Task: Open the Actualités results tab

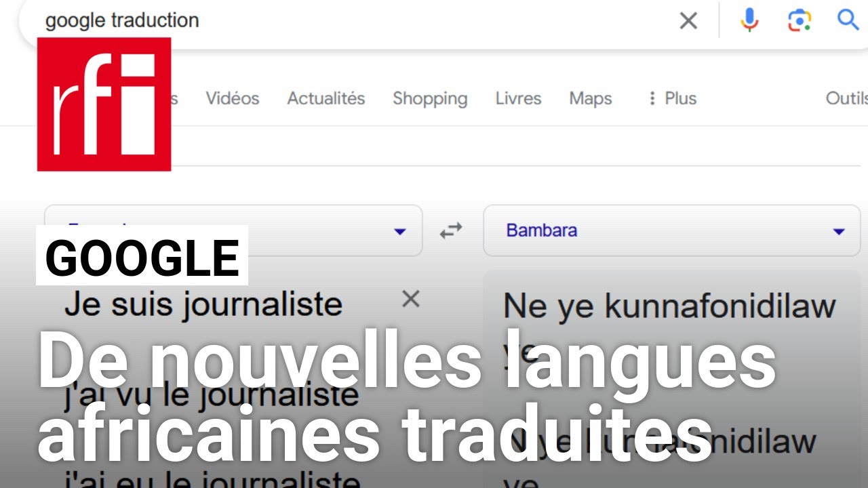Action: [x=326, y=98]
